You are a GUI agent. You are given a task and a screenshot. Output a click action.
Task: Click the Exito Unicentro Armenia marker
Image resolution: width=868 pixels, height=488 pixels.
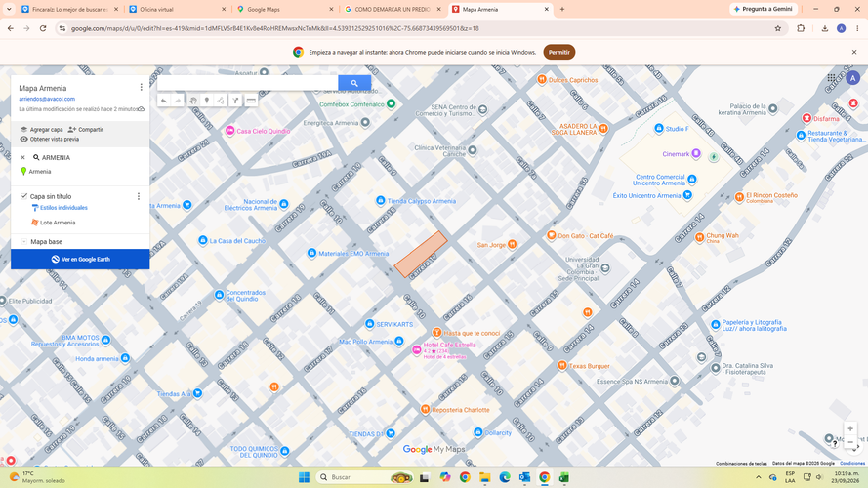[x=687, y=195]
